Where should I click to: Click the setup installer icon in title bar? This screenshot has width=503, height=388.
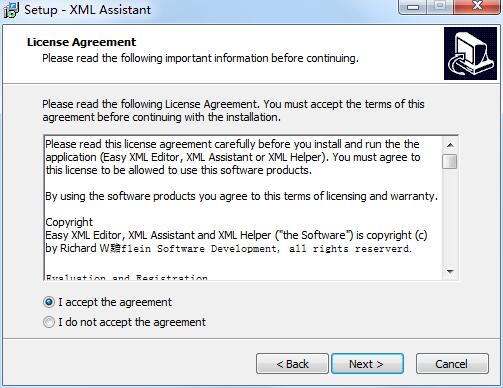(x=11, y=10)
